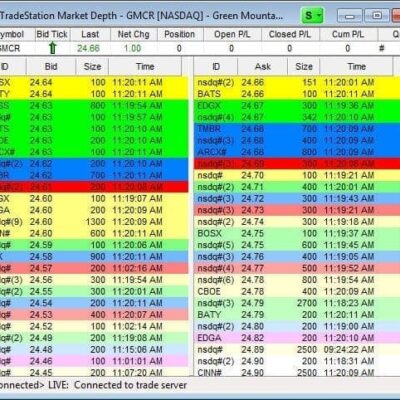The height and width of the screenshot is (400, 400).
Task: Click Net Chg value 1.00
Action: 133,49
